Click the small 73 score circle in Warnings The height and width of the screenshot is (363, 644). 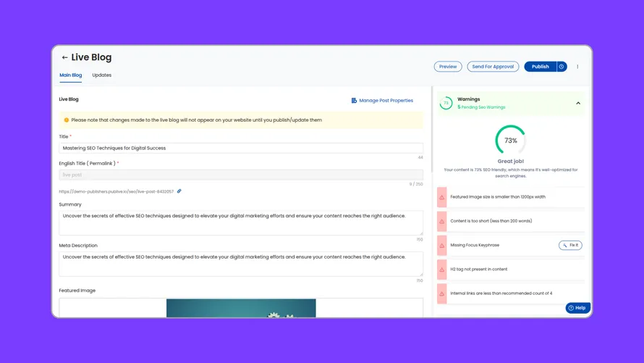pyautogui.click(x=446, y=104)
